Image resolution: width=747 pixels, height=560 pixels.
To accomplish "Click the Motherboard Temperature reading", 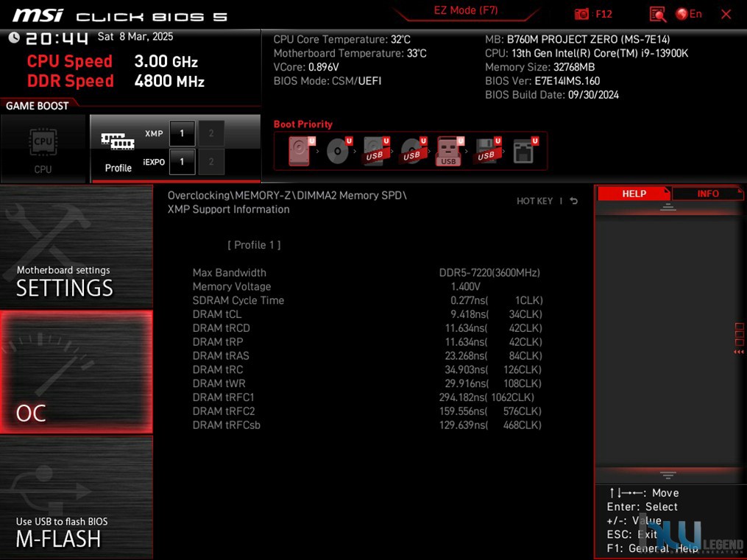I will (x=350, y=53).
